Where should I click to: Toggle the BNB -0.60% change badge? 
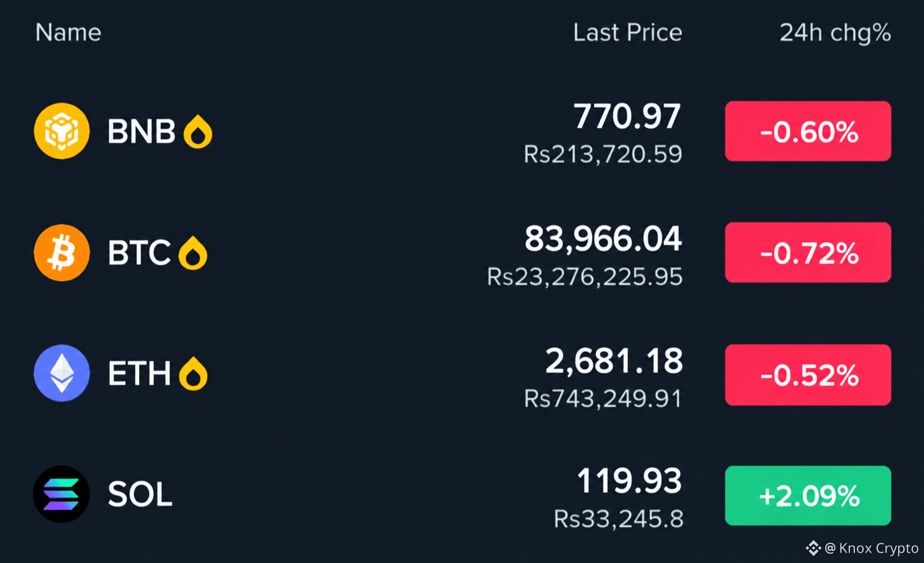(808, 131)
